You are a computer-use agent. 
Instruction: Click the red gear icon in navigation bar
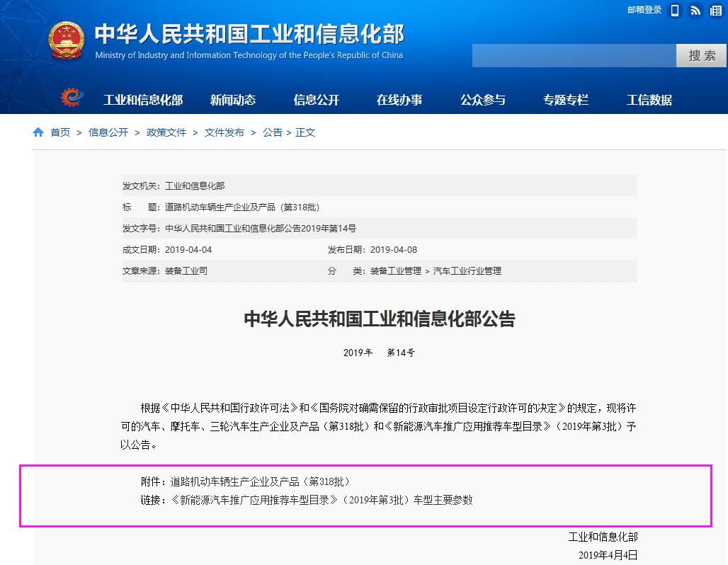[72, 98]
